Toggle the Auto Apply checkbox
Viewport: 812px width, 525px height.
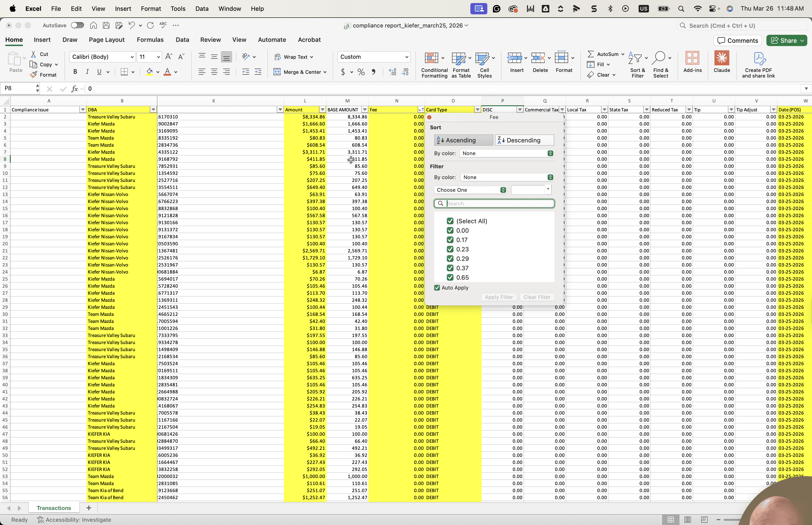pos(437,288)
